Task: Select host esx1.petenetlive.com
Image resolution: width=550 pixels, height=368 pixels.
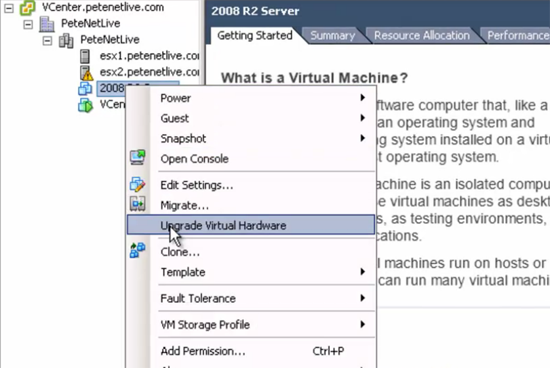Action: pos(149,56)
